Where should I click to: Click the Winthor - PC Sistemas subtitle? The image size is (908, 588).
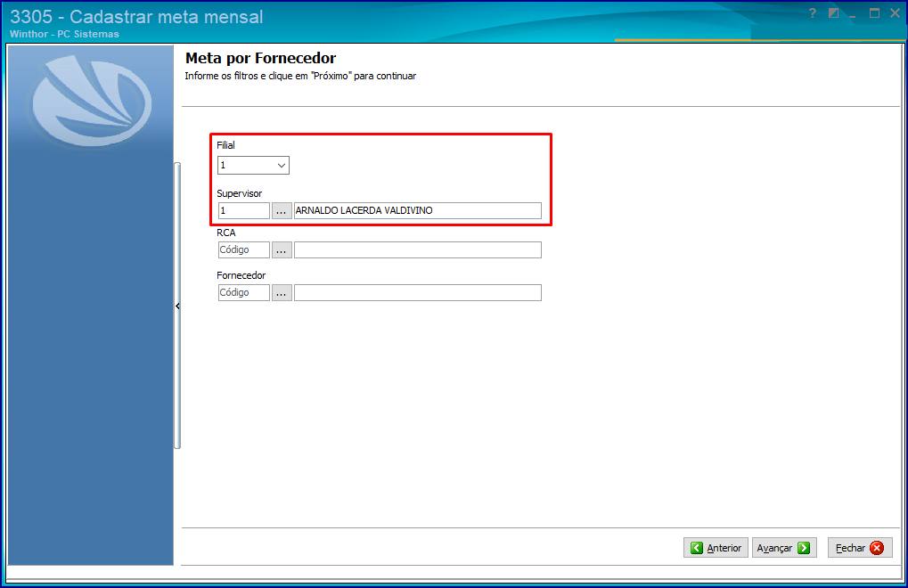pos(64,34)
